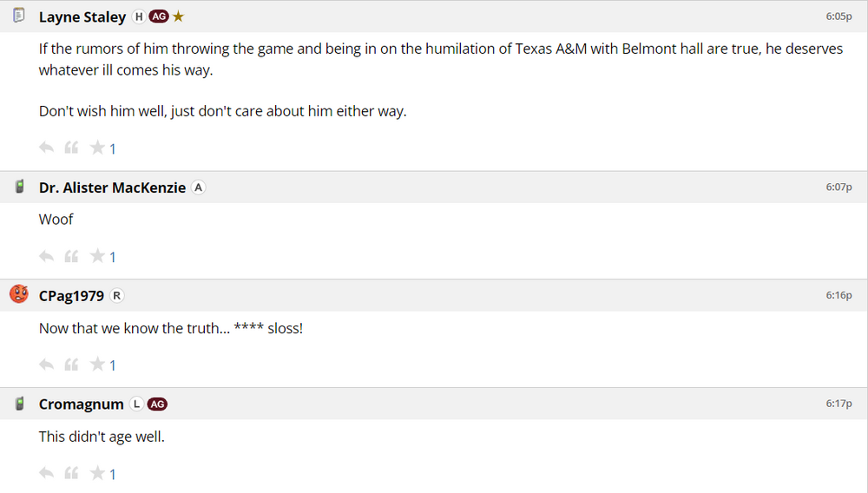Quote Cromagnum's post

pyautogui.click(x=72, y=474)
